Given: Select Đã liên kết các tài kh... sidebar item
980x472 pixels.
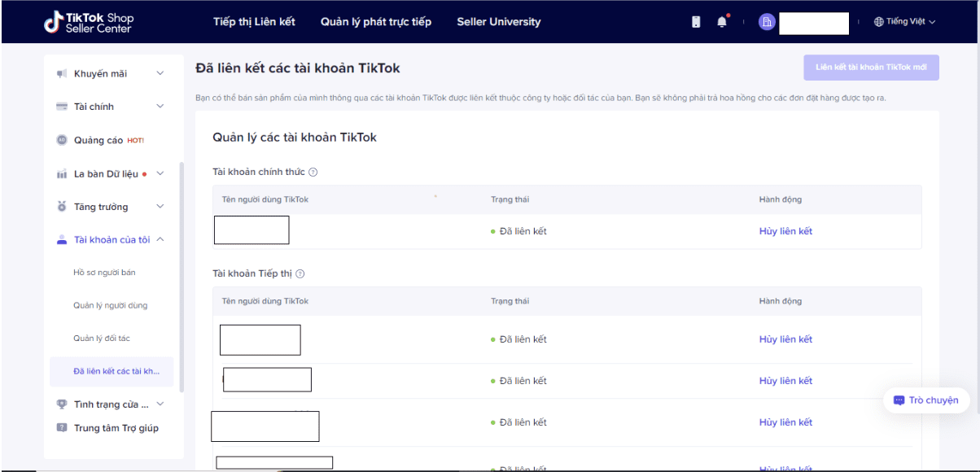Looking at the screenshot, I should (112, 372).
